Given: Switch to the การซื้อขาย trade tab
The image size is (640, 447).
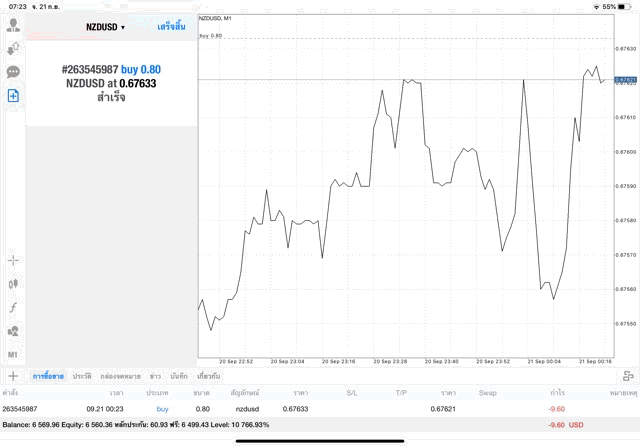Looking at the screenshot, I should click(48, 376).
